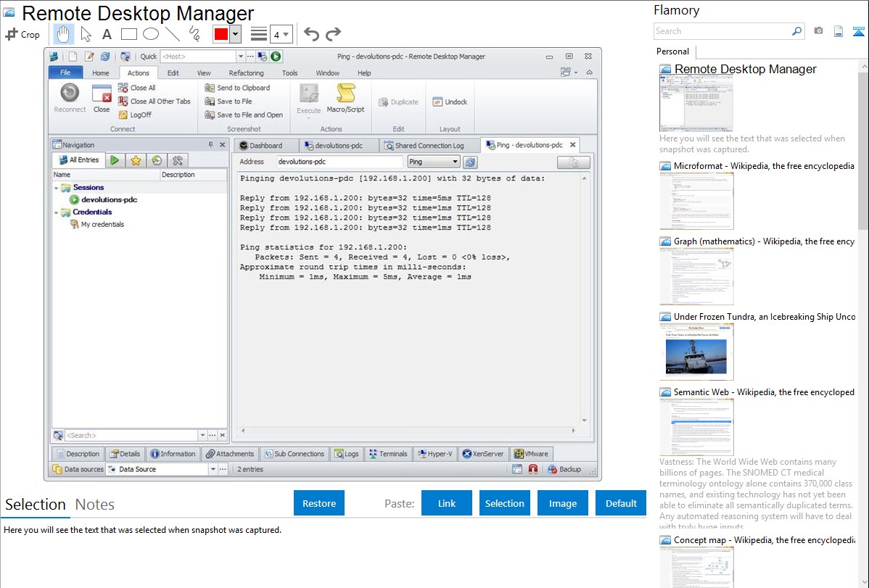The height and width of the screenshot is (588, 869).
Task: Open the Tools ribbon tab
Action: pos(289,73)
